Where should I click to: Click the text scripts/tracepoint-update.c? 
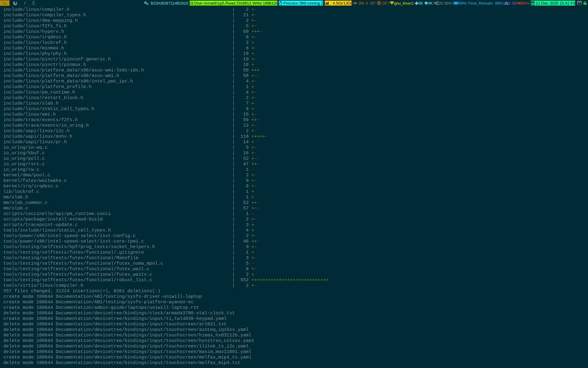click(x=41, y=225)
